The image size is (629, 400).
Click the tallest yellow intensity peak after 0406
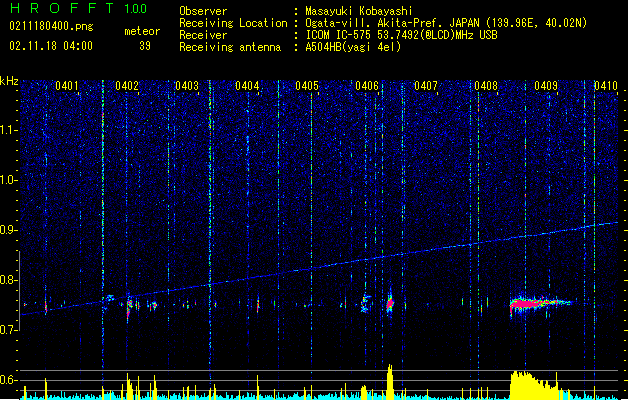pos(390,381)
